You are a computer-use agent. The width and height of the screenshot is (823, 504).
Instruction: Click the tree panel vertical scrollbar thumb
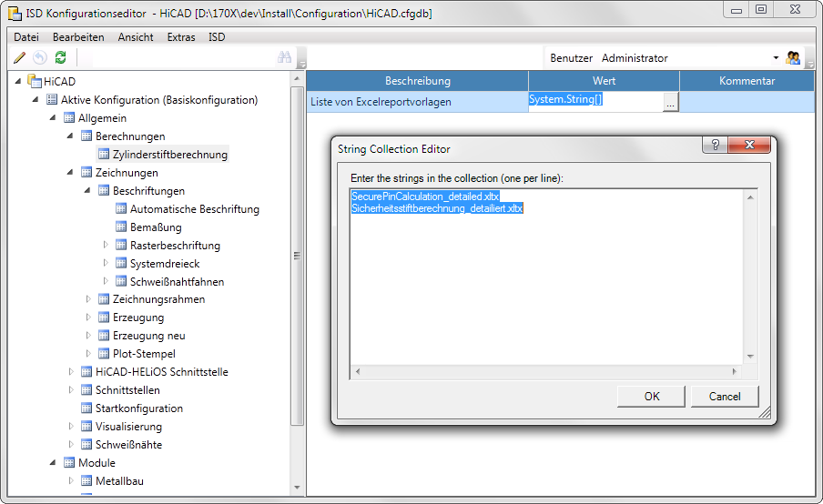297,256
